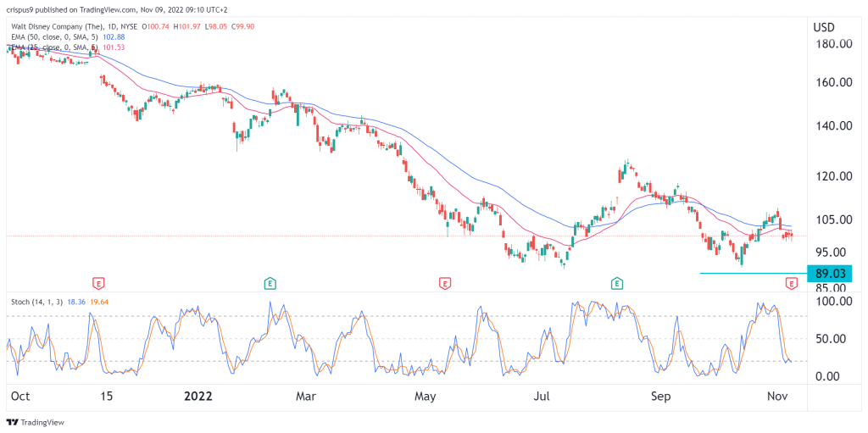Click the 180.00 price axis label

(832, 44)
